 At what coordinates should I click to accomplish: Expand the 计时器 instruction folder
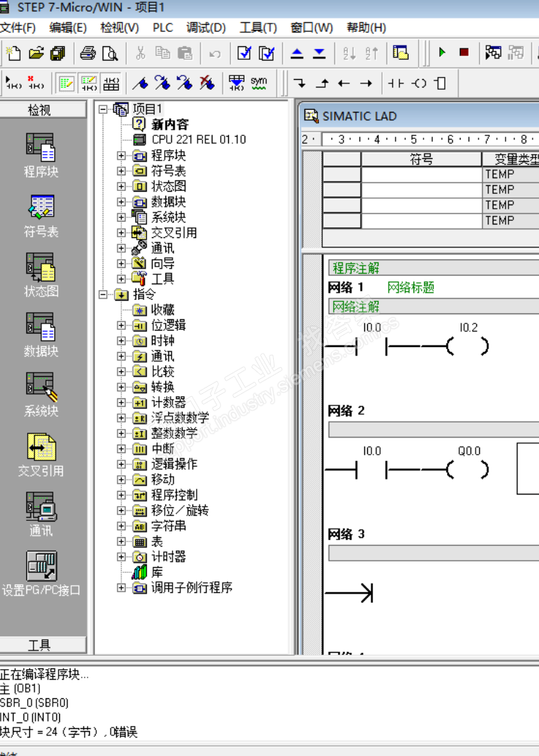[122, 557]
